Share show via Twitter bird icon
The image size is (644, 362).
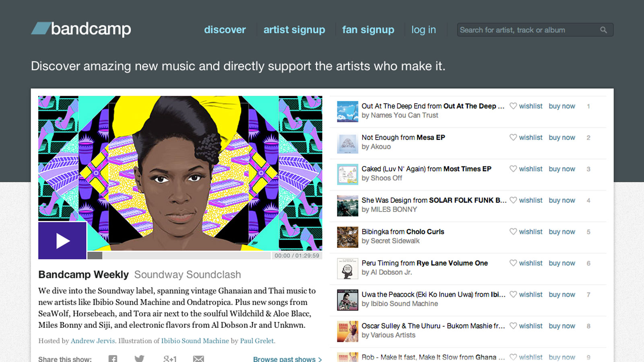pyautogui.click(x=139, y=359)
